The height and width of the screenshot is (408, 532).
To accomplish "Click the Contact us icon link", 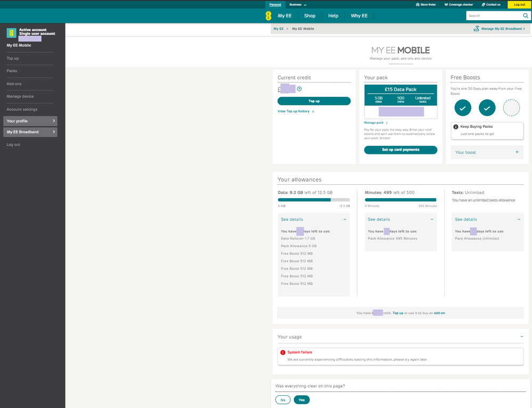I will (x=483, y=4).
